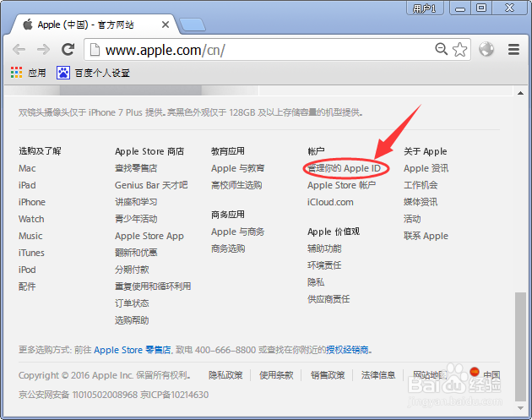
Task: Open Apple Store 帐户 link
Action: [341, 185]
